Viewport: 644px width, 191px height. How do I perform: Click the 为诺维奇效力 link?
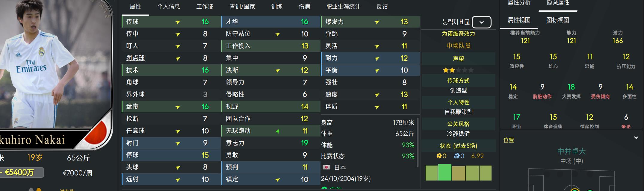458,34
